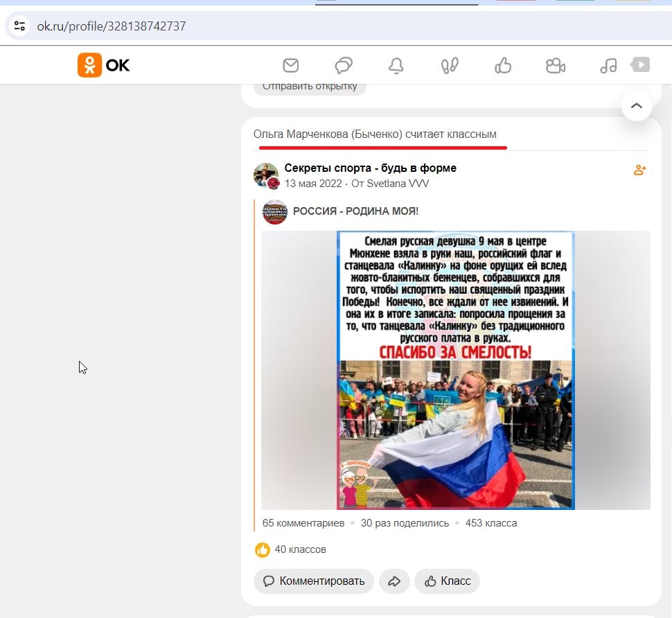Click the address bar URL ok.ru/profile

[x=112, y=26]
